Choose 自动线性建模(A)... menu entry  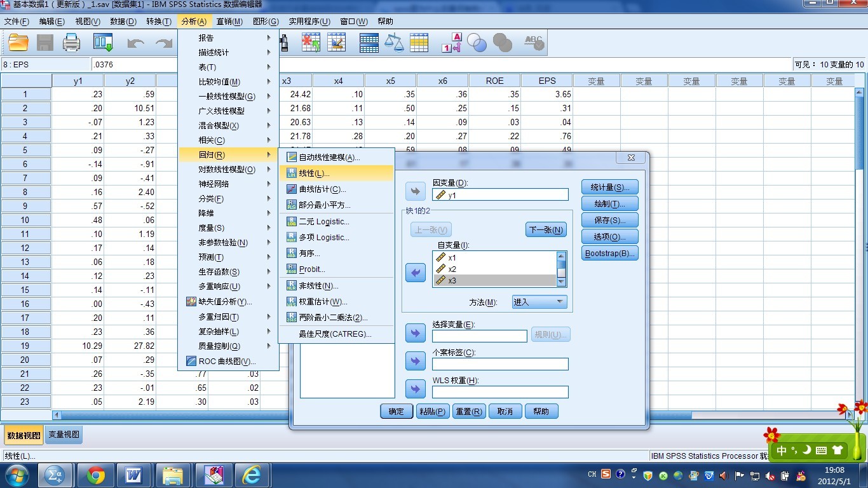(x=337, y=157)
